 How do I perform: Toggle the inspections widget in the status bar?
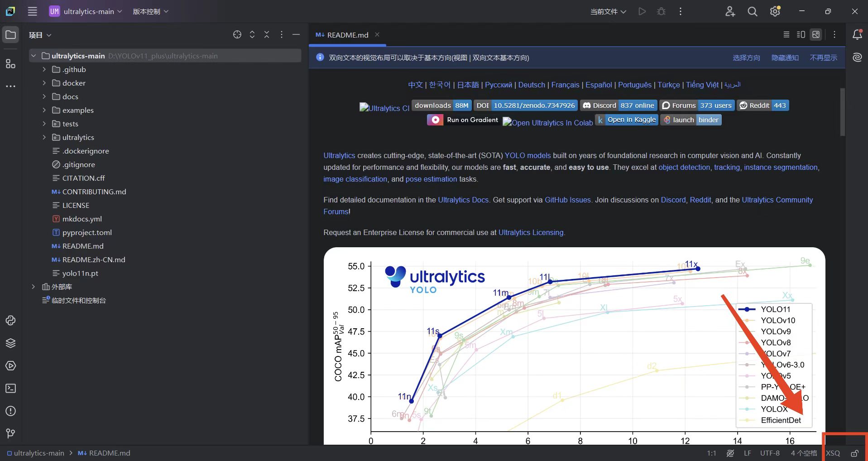click(730, 453)
